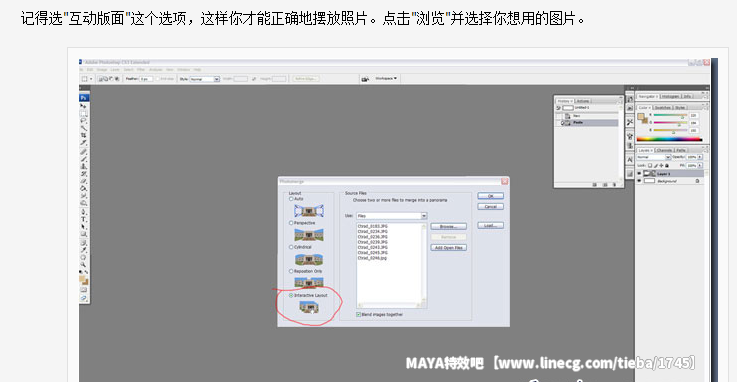Screen dimensions: 737x382
Task: Switch to the Channels tab
Action: (665, 150)
